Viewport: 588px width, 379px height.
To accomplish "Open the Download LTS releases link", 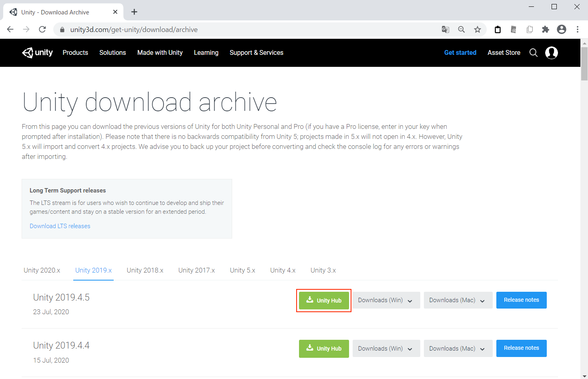I will 60,226.
